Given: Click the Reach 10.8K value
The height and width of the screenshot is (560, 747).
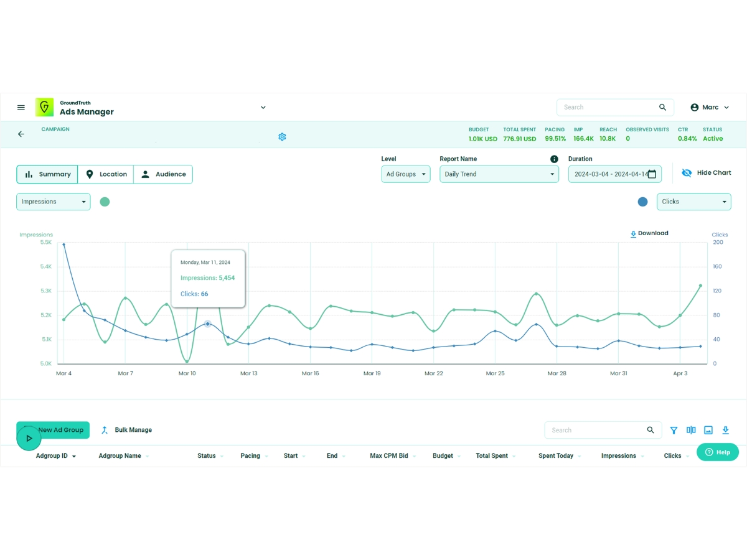Looking at the screenshot, I should point(608,139).
